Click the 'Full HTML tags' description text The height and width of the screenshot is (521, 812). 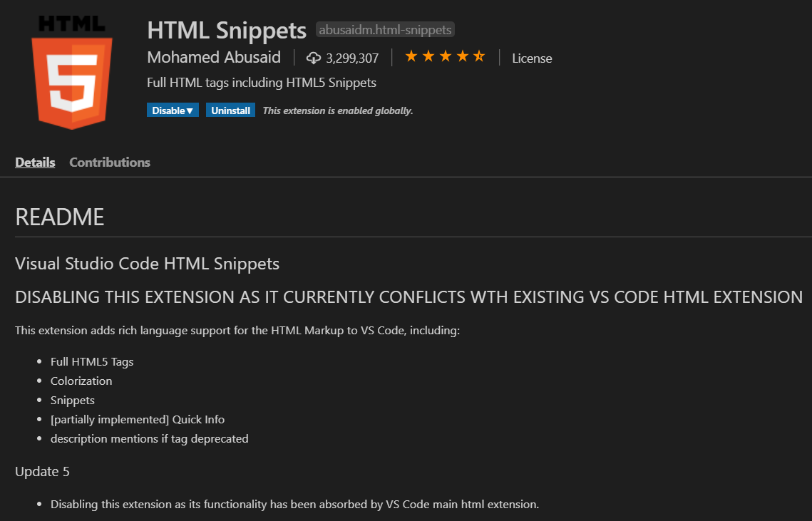[x=261, y=83]
